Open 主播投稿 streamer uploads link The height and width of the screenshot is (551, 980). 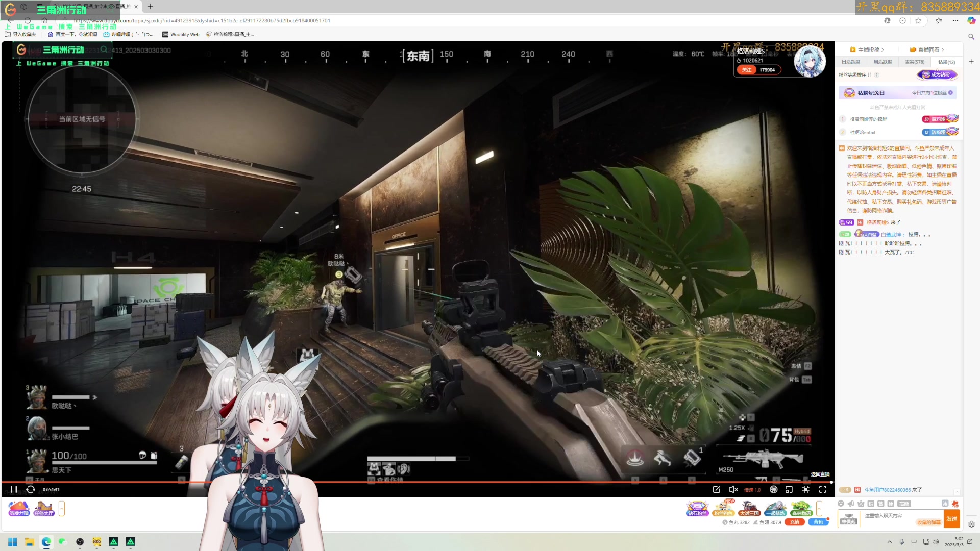(x=867, y=49)
